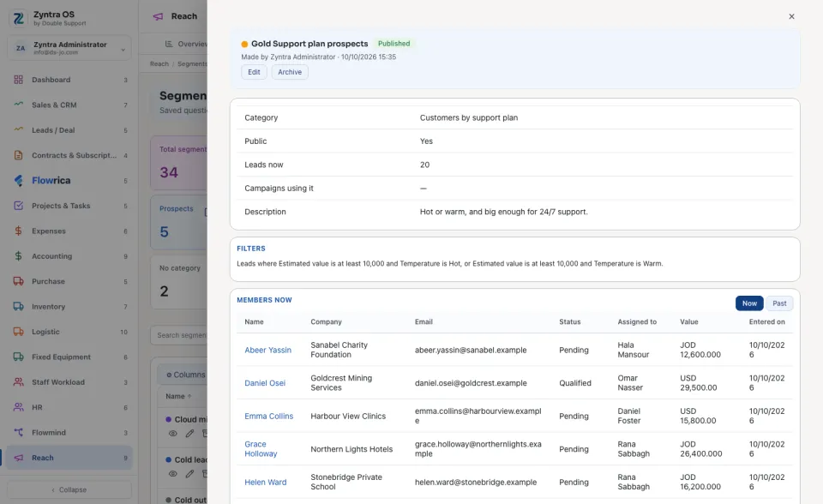
Task: Open Sales & CRM sidebar icon
Action: [18, 105]
